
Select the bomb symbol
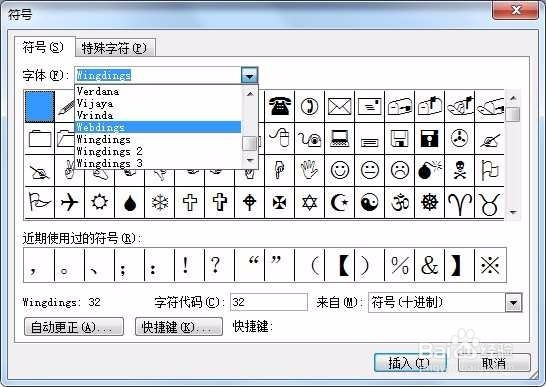[x=429, y=170]
